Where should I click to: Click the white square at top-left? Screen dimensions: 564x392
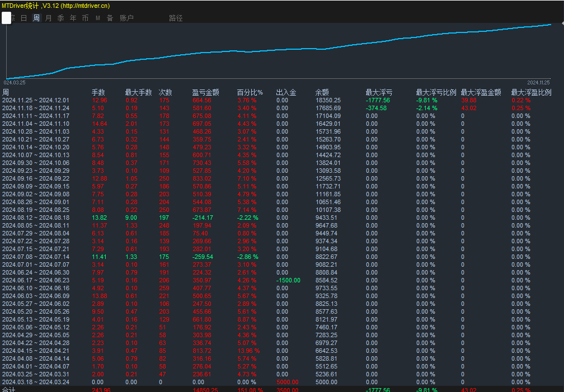[7, 18]
